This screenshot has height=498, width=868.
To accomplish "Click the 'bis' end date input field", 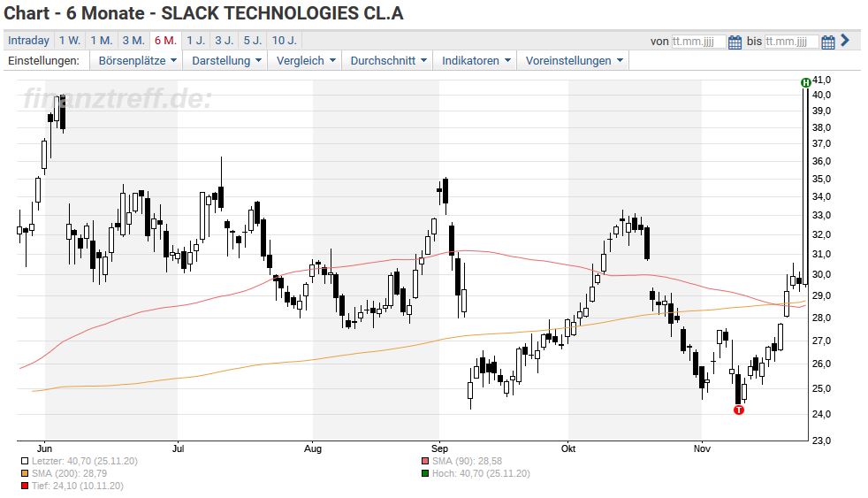I will pos(791,42).
